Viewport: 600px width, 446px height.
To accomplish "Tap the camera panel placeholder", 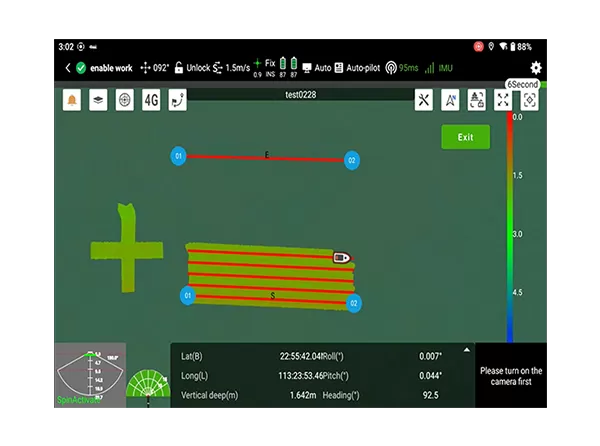I will tap(511, 376).
